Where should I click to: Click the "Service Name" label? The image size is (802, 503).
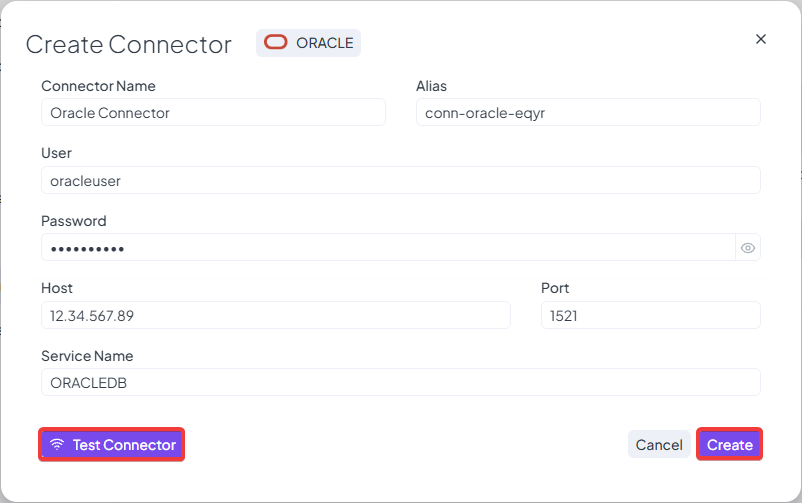point(87,356)
